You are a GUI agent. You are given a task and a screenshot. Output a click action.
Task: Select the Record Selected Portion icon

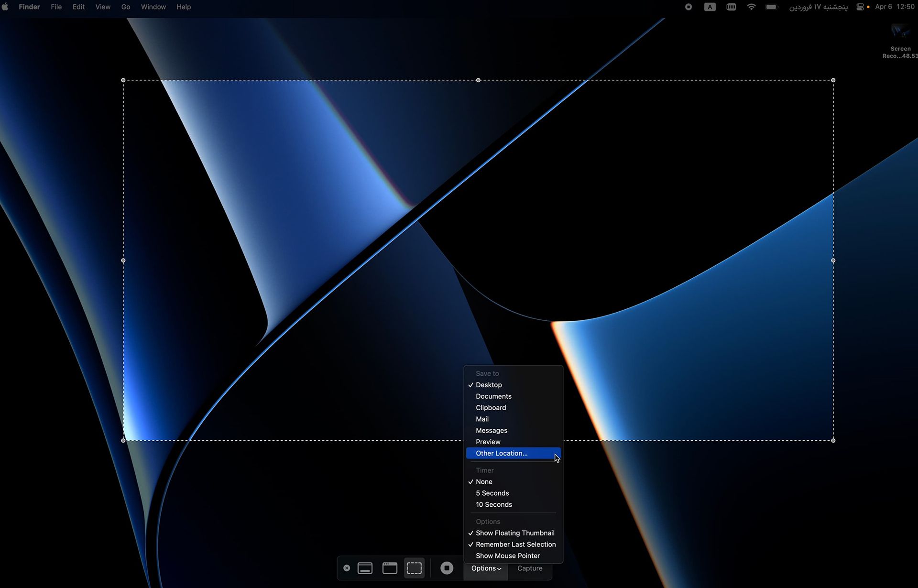pos(414,568)
